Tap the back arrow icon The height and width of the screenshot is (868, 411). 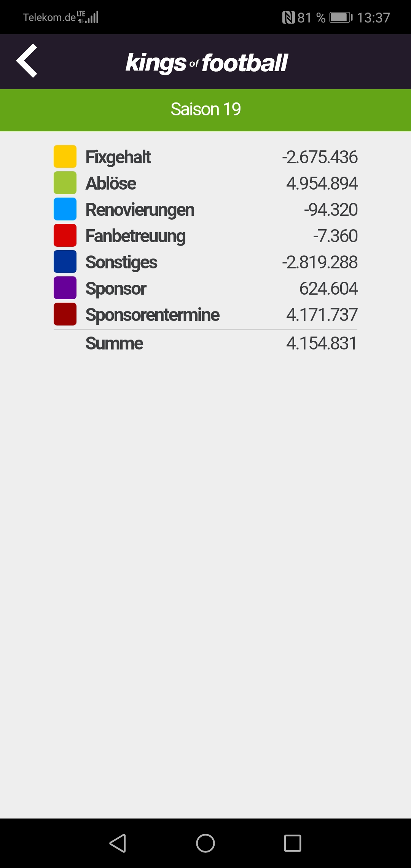click(x=27, y=61)
